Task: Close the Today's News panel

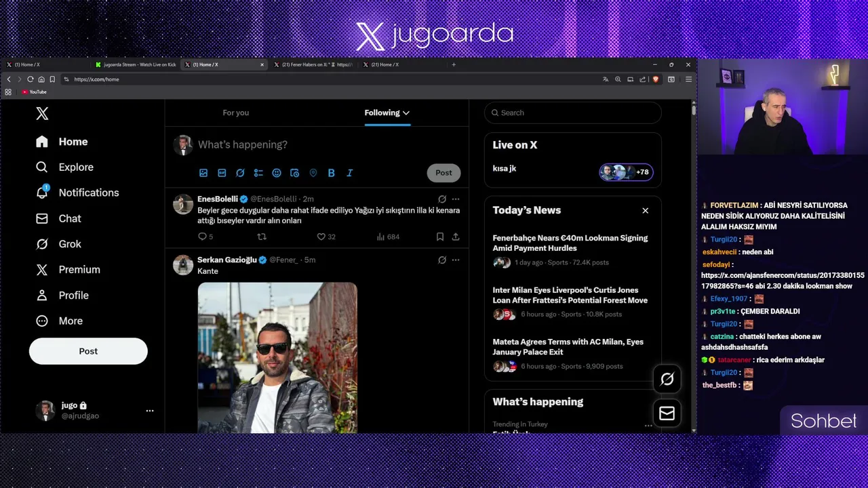Action: 646,211
